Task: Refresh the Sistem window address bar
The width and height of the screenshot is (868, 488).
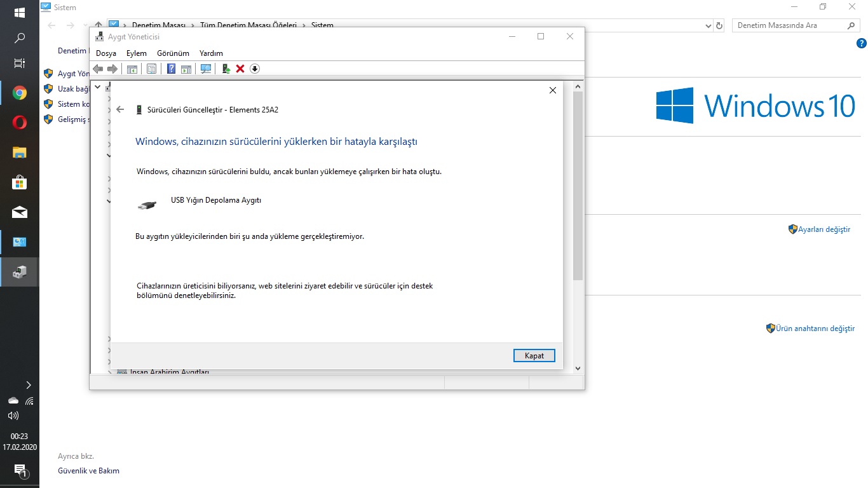Action: tap(719, 25)
